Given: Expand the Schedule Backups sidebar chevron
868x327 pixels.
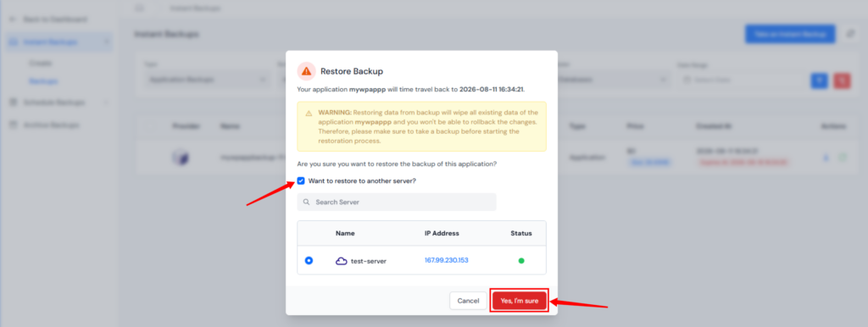Looking at the screenshot, I should [106, 103].
